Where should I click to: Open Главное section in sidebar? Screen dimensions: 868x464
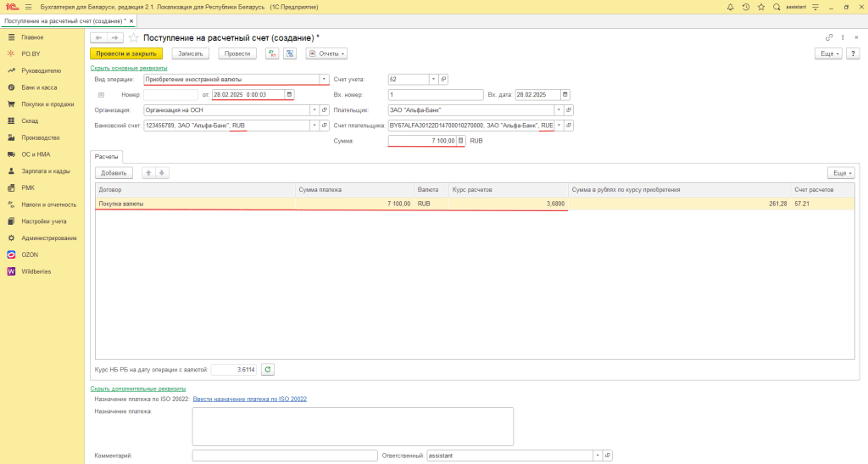[32, 37]
